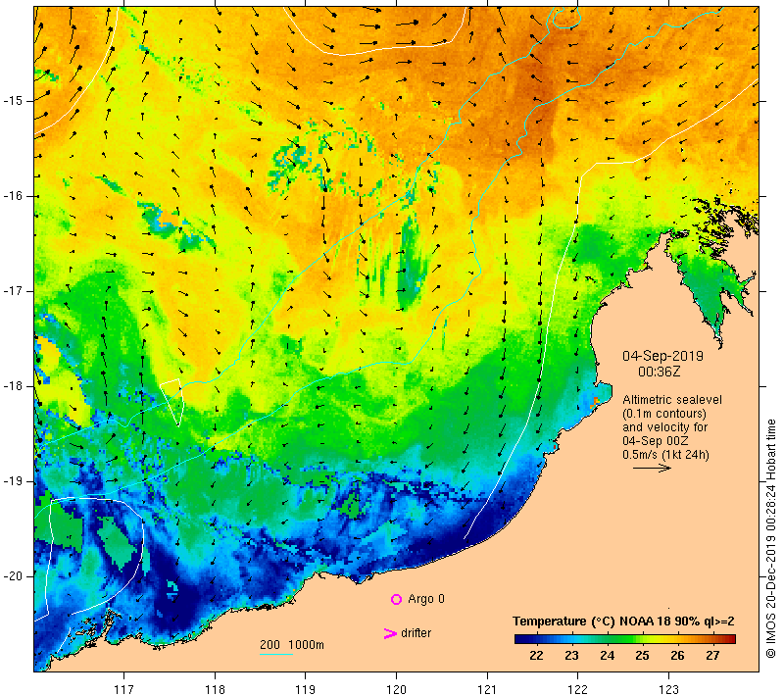Select the date text 04-Sep-2019
The height and width of the screenshot is (696, 784).
tap(662, 356)
